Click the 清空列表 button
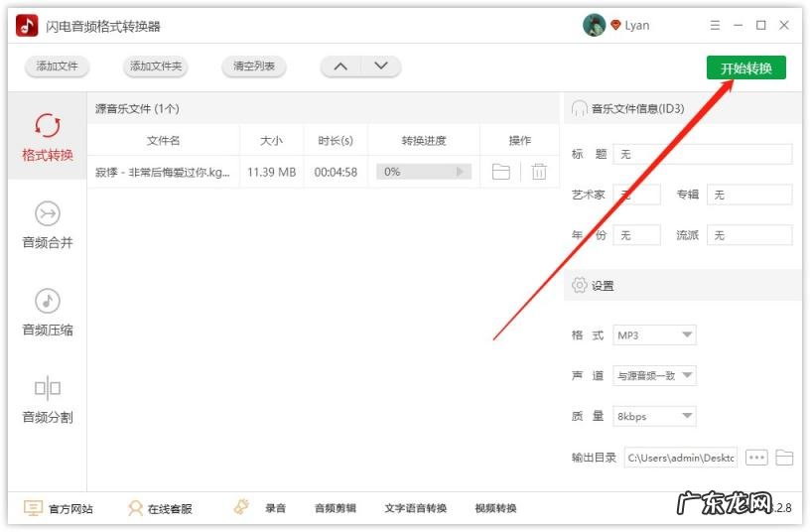 coord(254,66)
